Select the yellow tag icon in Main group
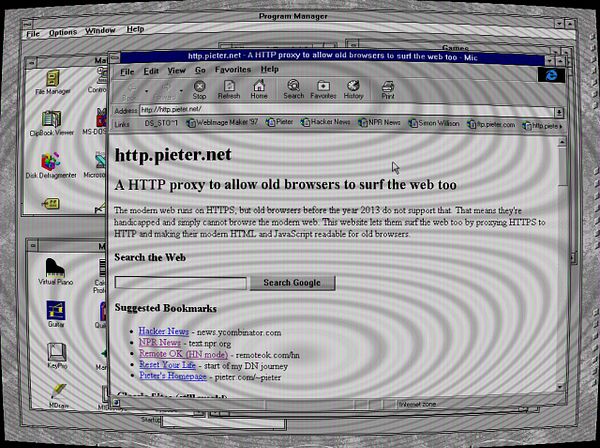The width and height of the screenshot is (600, 448). [50, 204]
